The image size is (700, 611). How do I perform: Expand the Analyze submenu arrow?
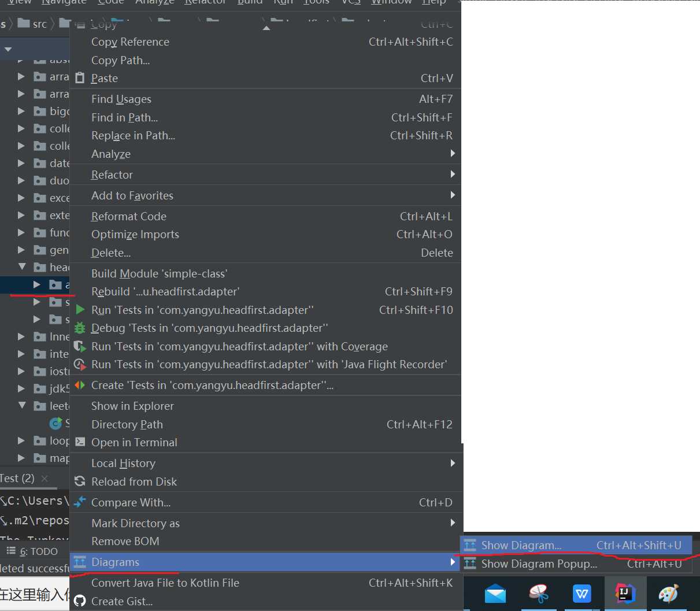[453, 153]
